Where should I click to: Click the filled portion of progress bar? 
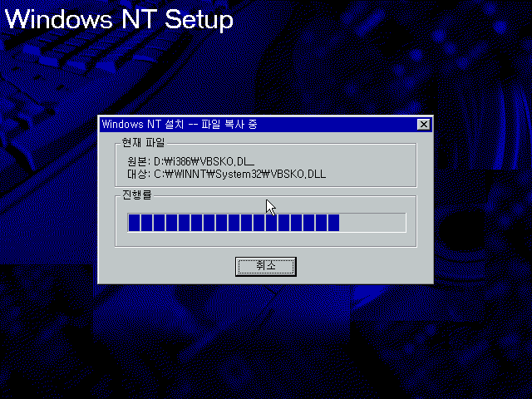(x=234, y=223)
